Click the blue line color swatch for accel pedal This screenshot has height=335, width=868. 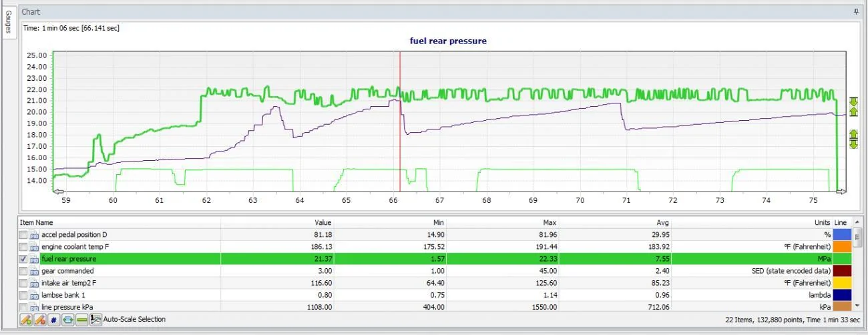point(842,235)
